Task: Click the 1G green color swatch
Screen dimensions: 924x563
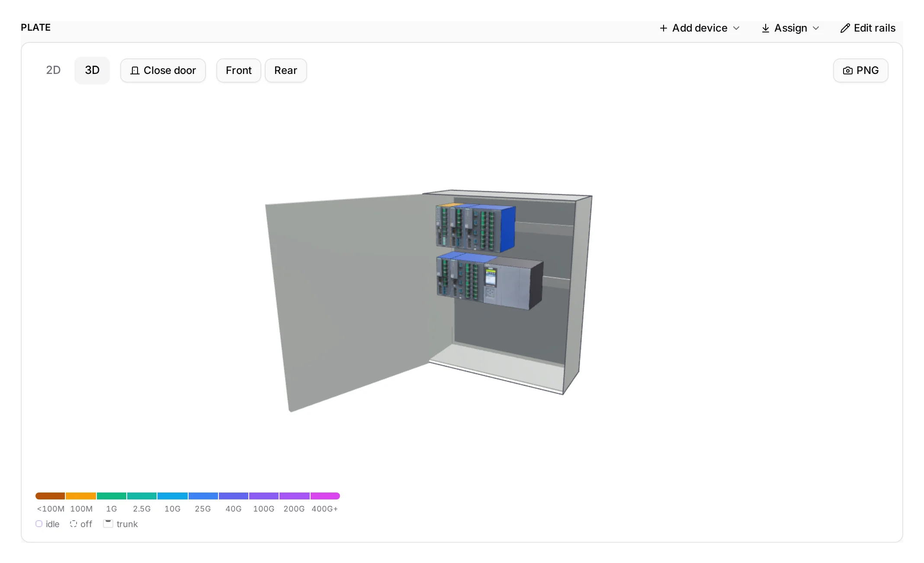Action: click(x=112, y=496)
